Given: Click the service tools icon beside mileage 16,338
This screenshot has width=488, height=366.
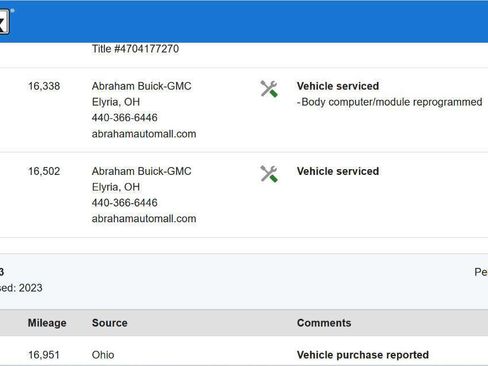Looking at the screenshot, I should (x=269, y=89).
